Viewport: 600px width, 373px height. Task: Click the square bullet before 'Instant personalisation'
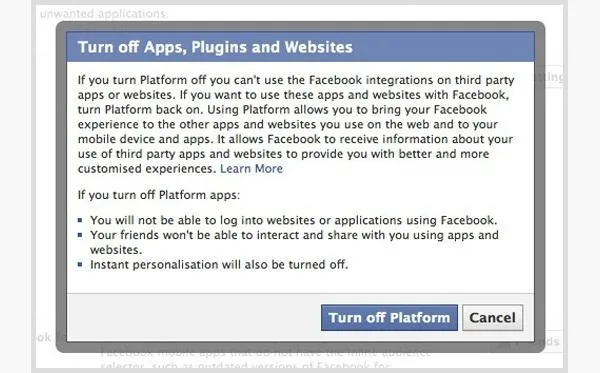tap(80, 264)
